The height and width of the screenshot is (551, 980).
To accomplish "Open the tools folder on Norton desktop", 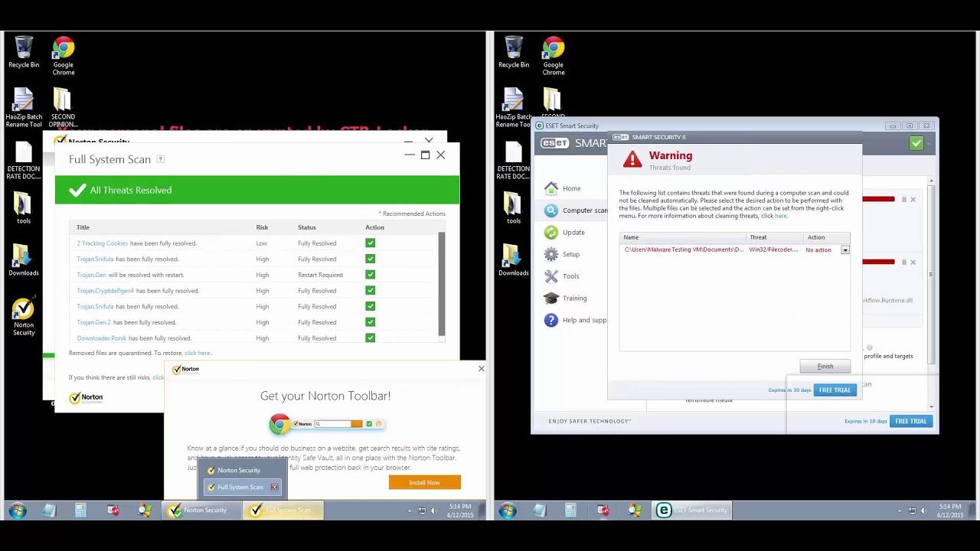I will 24,207.
